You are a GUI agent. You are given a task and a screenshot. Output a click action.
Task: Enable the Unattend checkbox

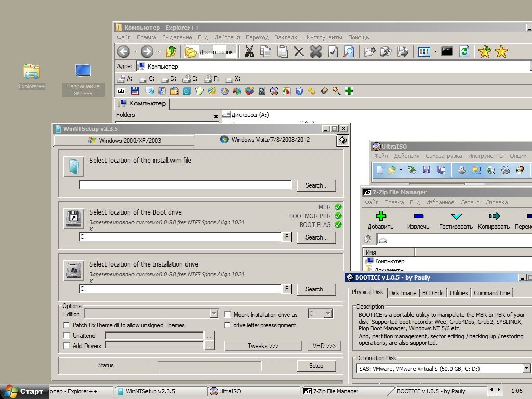click(66, 336)
